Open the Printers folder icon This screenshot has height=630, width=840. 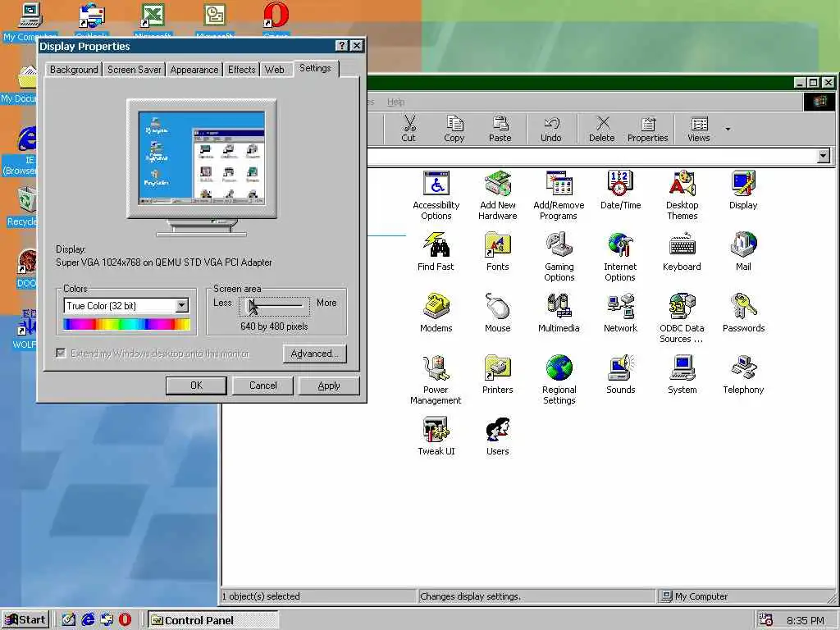[x=498, y=375]
